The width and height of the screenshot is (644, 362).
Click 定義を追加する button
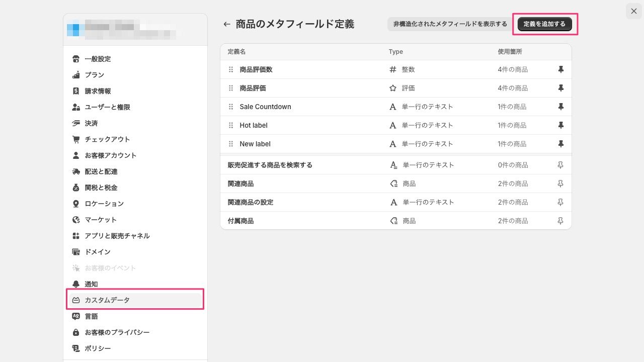[x=545, y=24]
